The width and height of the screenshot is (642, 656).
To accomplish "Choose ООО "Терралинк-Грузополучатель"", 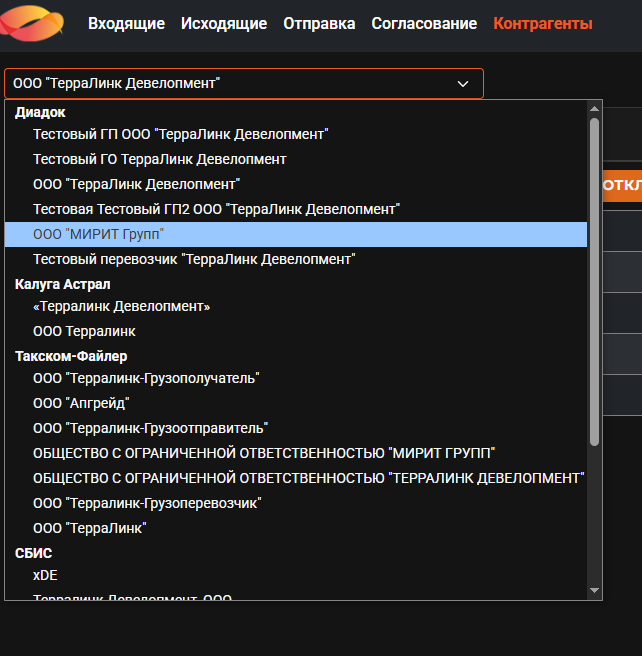I will 296,378.
